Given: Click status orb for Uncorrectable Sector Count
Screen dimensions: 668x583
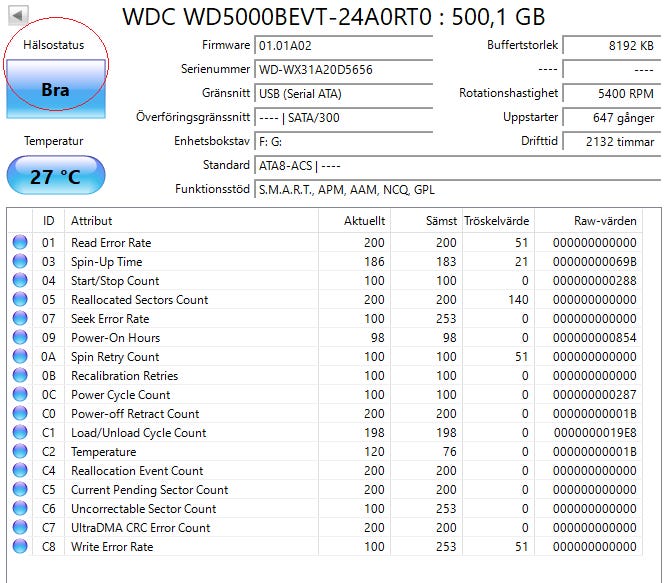Looking at the screenshot, I should pyautogui.click(x=20, y=508).
